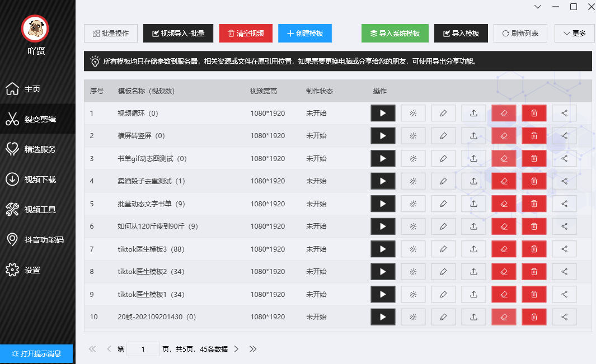Delete the 视频循环 template with trash icon
Image resolution: width=596 pixels, height=364 pixels.
click(x=534, y=114)
